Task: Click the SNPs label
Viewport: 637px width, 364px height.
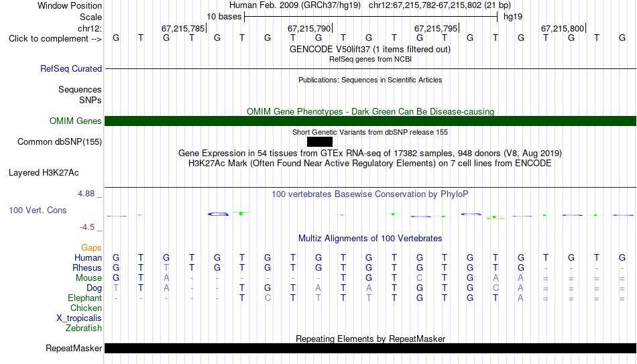Action: point(91,100)
